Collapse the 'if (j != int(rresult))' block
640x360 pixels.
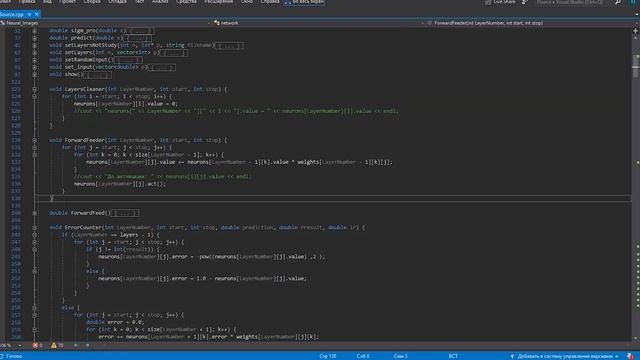pyautogui.click(x=35, y=249)
